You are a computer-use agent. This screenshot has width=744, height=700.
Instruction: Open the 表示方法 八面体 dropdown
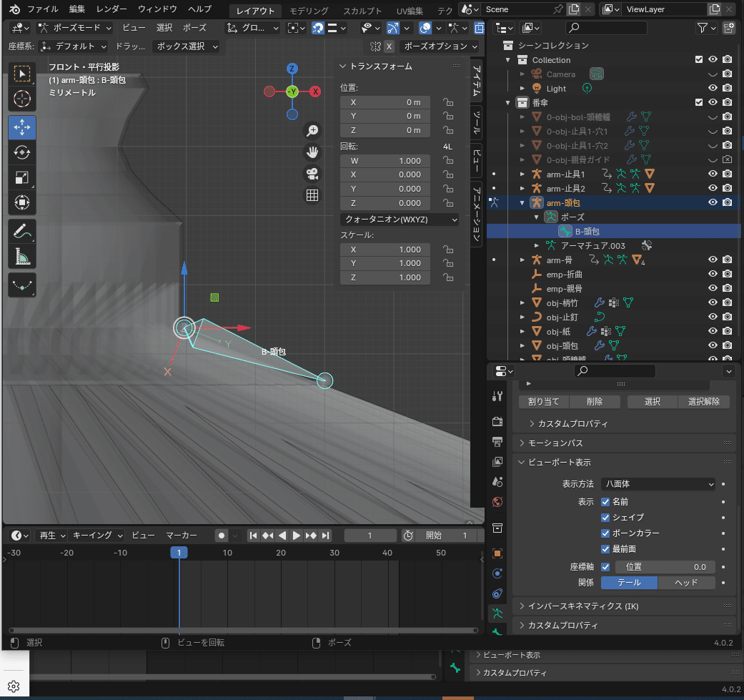(x=658, y=484)
